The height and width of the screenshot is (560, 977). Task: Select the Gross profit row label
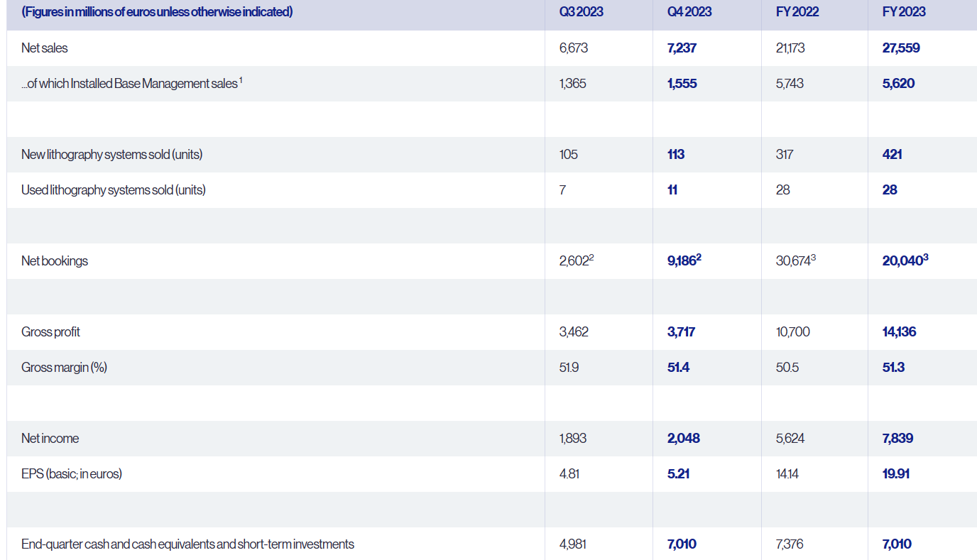pyautogui.click(x=51, y=332)
